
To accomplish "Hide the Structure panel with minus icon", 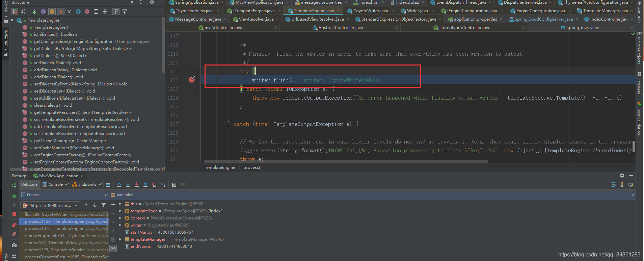I will [161, 2].
